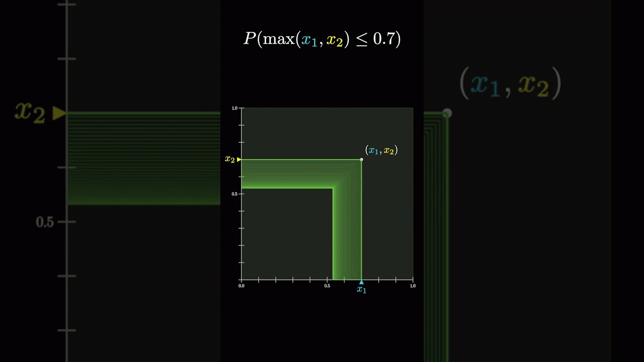This screenshot has width=644, height=362.
Task: Click the gray dot in the right background
Action: (447, 113)
